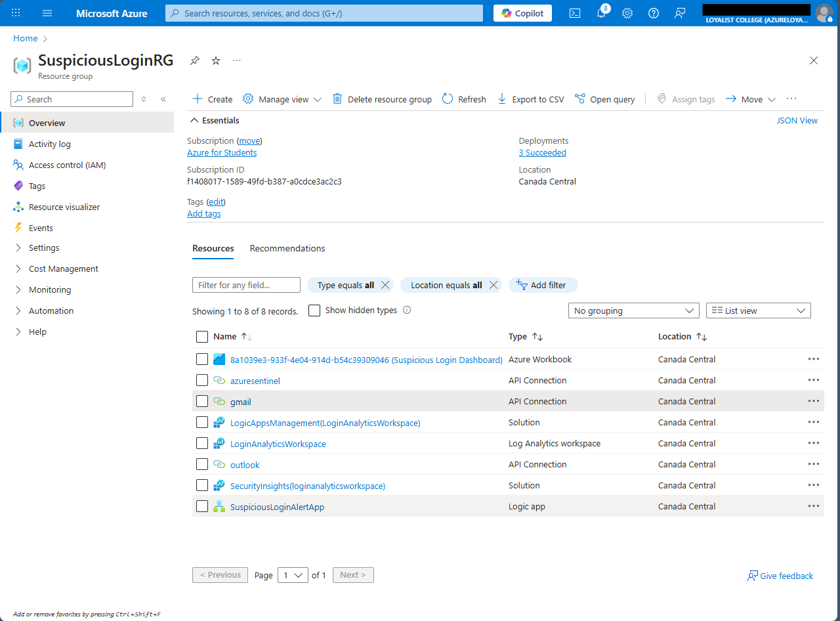The width and height of the screenshot is (840, 621).
Task: Open toolbar overflow ellipsis
Action: pyautogui.click(x=791, y=99)
